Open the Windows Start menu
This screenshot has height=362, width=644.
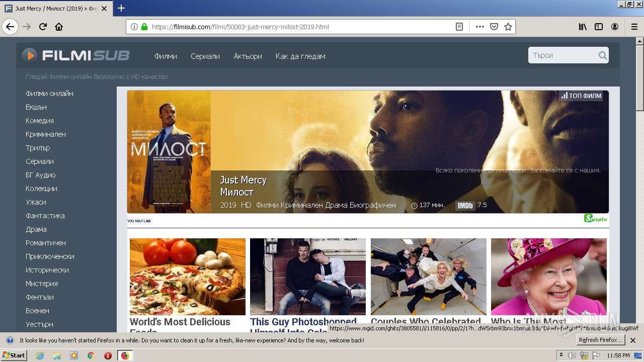coord(14,355)
